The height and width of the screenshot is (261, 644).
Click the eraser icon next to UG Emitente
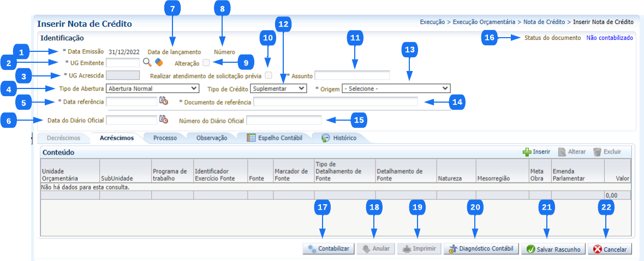click(x=159, y=62)
